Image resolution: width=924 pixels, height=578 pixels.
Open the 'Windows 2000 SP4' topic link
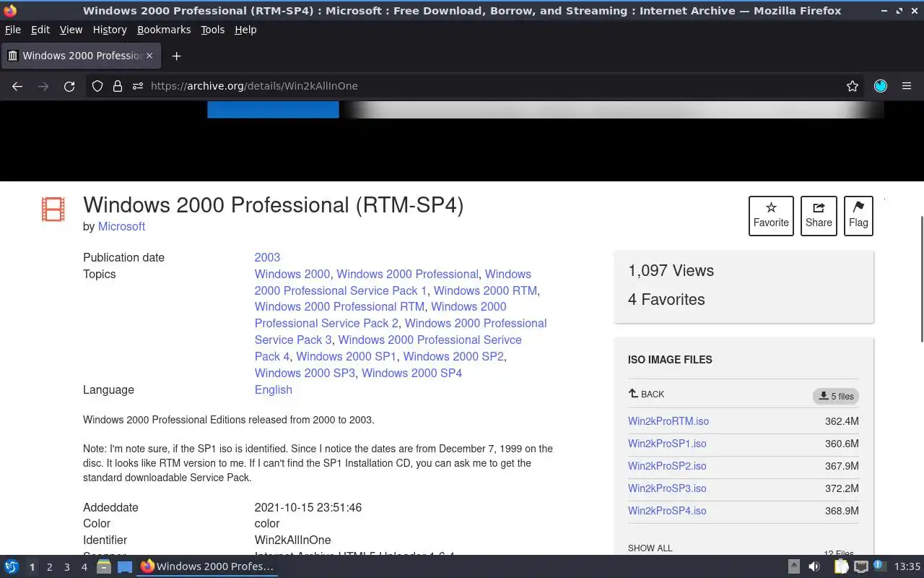tap(411, 373)
